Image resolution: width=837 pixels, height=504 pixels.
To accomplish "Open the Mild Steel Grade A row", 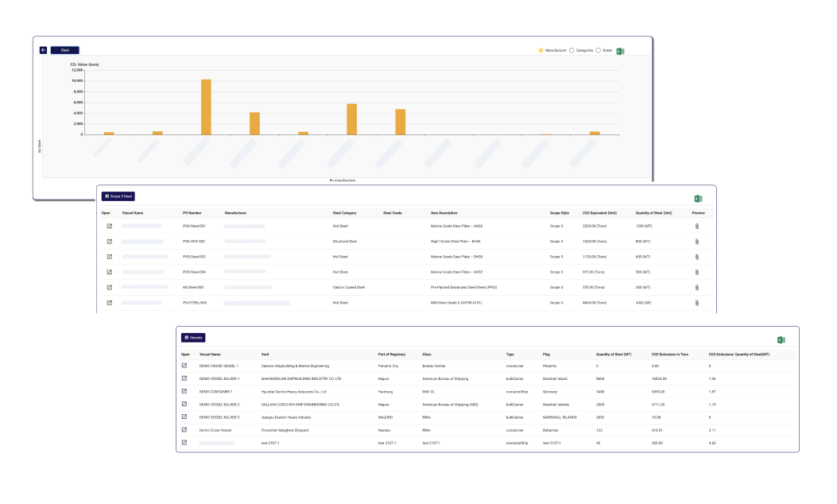I will [x=110, y=303].
